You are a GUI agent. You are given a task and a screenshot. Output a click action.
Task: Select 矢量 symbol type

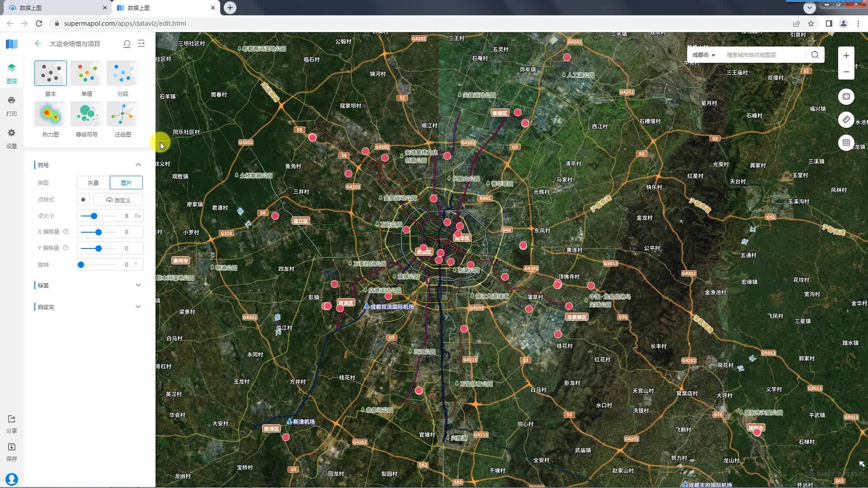click(x=93, y=183)
